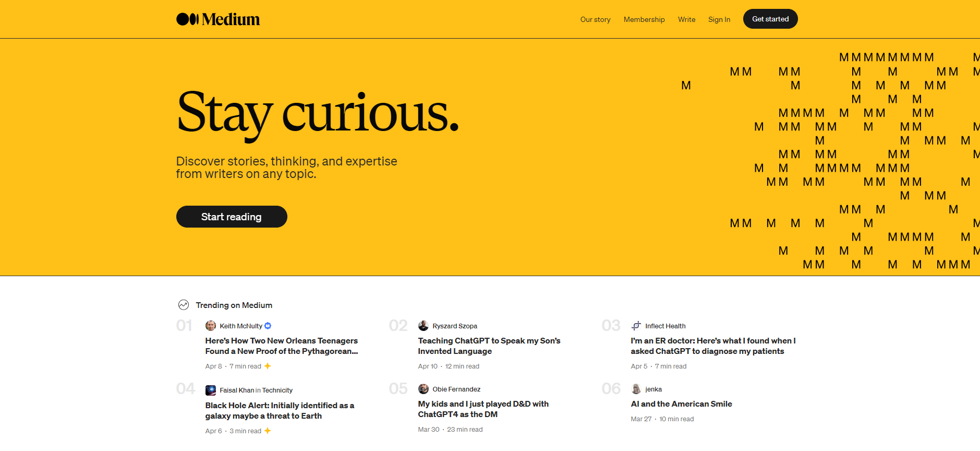Click the Sign In link
Viewport: 980px width, 451px height.
coord(719,19)
